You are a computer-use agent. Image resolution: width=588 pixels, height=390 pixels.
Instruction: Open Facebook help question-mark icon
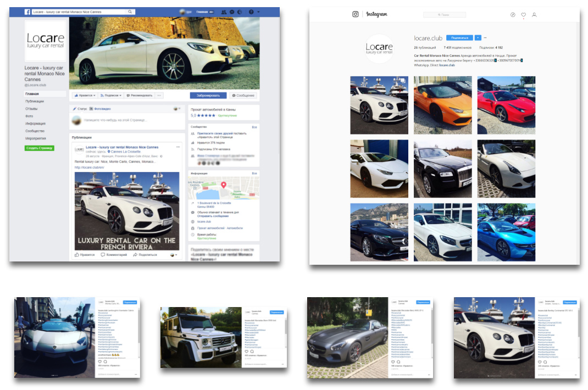click(x=251, y=12)
